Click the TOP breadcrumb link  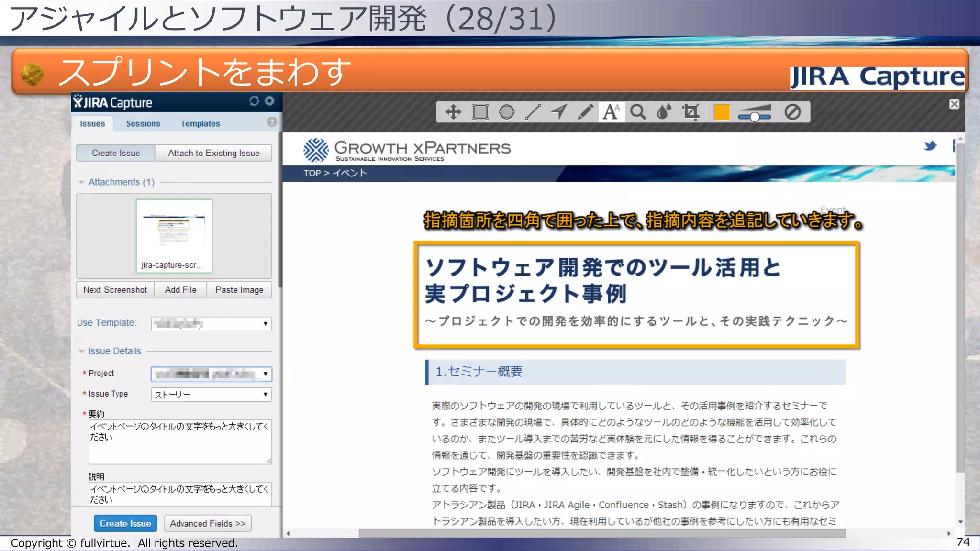(x=312, y=173)
